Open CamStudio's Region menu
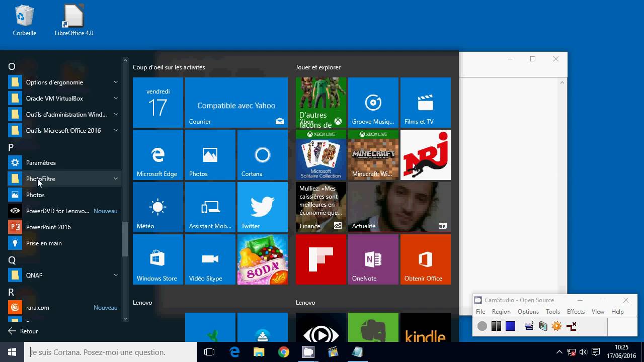This screenshot has height=362, width=644. click(501, 312)
